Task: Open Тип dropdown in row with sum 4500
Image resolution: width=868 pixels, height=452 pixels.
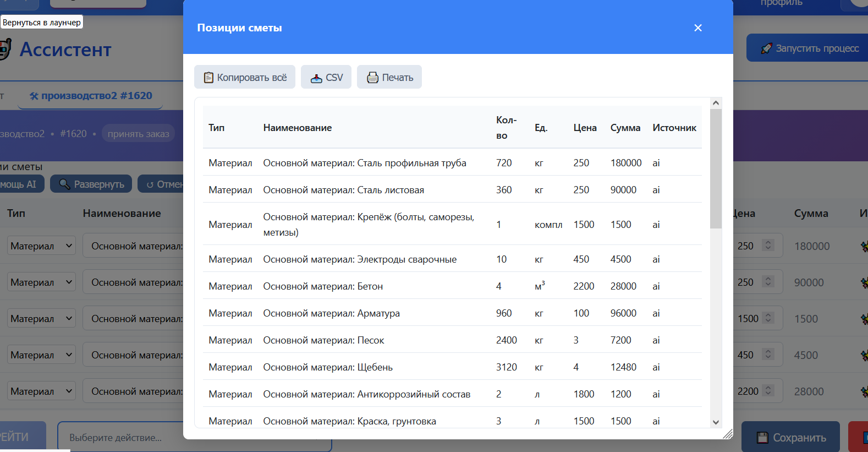Action: click(x=41, y=355)
